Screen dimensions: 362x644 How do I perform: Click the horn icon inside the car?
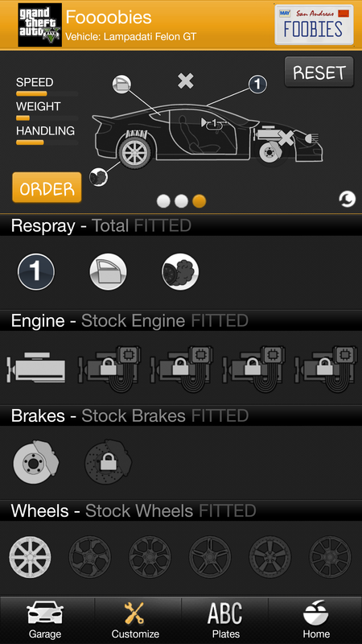[214, 122]
